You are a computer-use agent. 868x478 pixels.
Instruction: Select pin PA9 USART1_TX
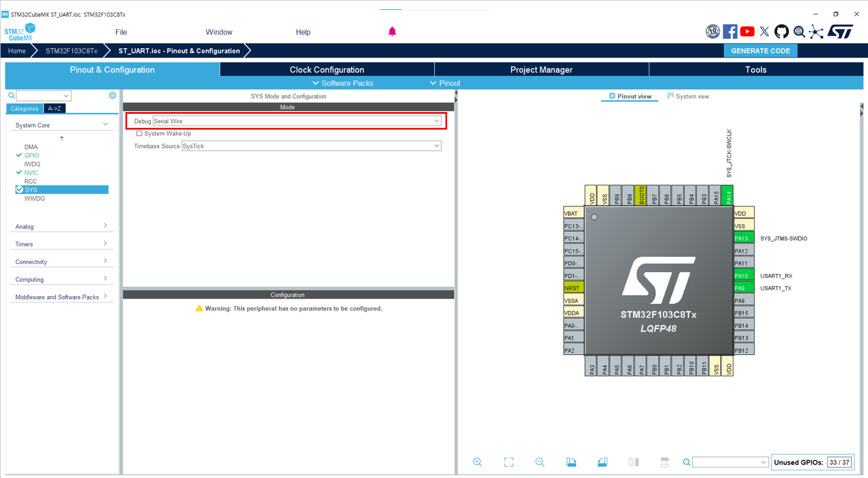click(744, 288)
